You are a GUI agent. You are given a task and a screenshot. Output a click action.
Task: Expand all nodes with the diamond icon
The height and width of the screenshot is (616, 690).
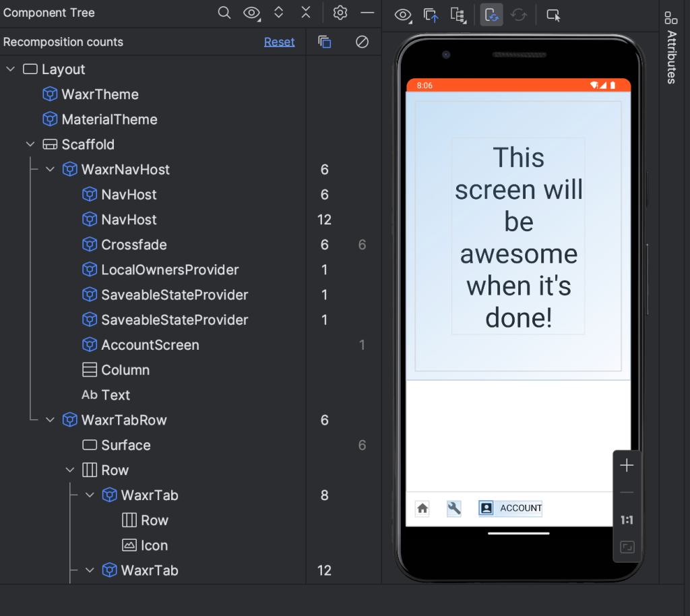[x=278, y=12]
